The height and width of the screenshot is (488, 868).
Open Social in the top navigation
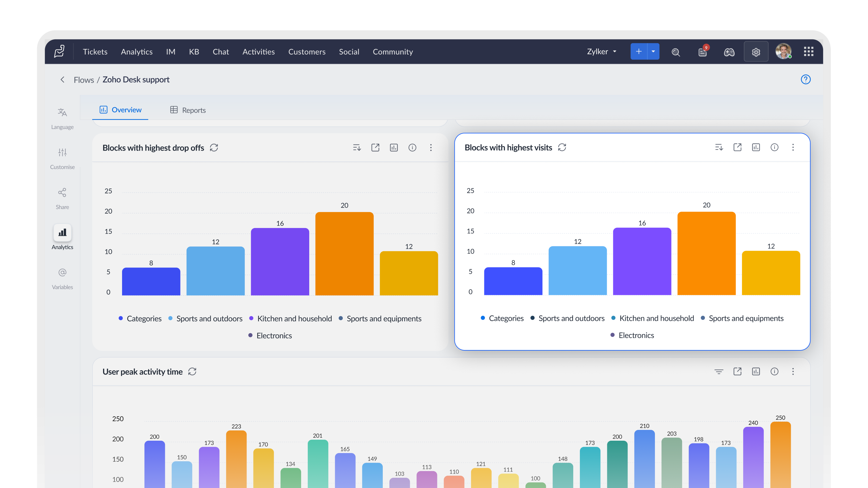pos(349,52)
